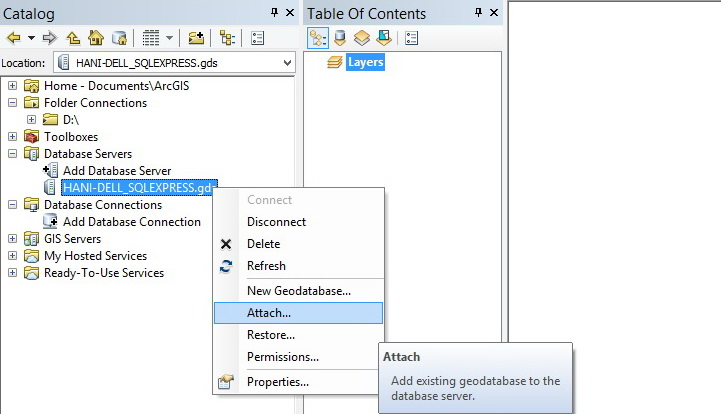Go up one level in Catalog
Screen dimensions: 721x414
click(73, 38)
